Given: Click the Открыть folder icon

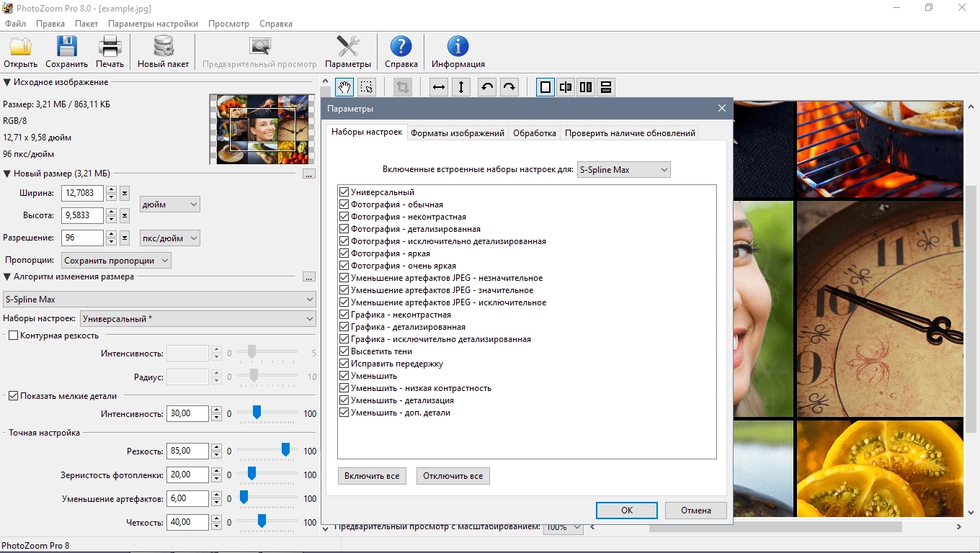Looking at the screenshot, I should [20, 47].
